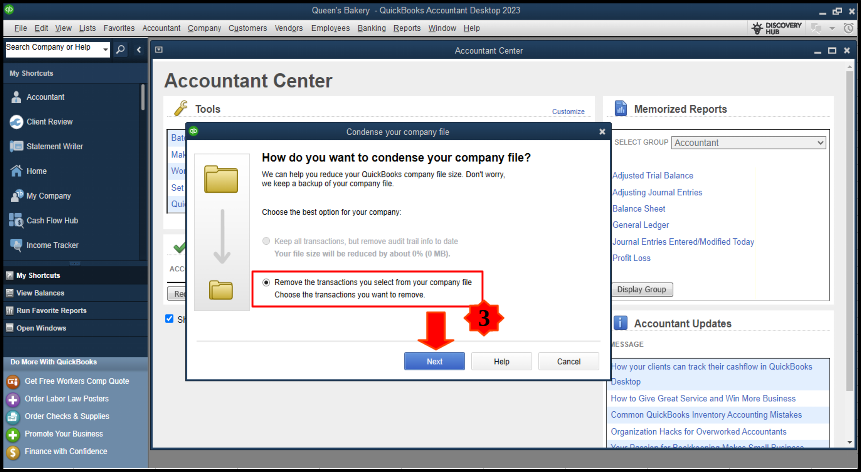The image size is (861, 472).
Task: Open the Client Review shortcut icon
Action: tap(16, 122)
